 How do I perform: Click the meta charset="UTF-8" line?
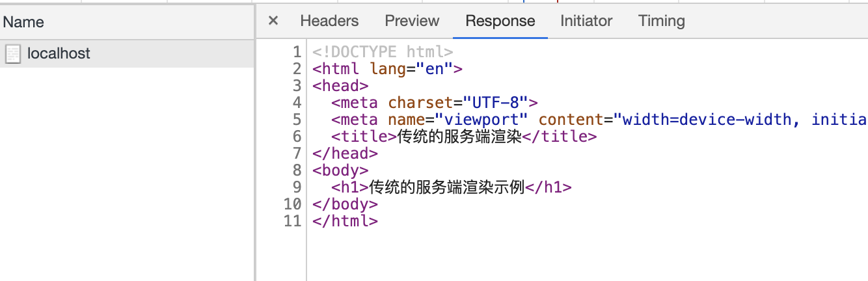(435, 103)
